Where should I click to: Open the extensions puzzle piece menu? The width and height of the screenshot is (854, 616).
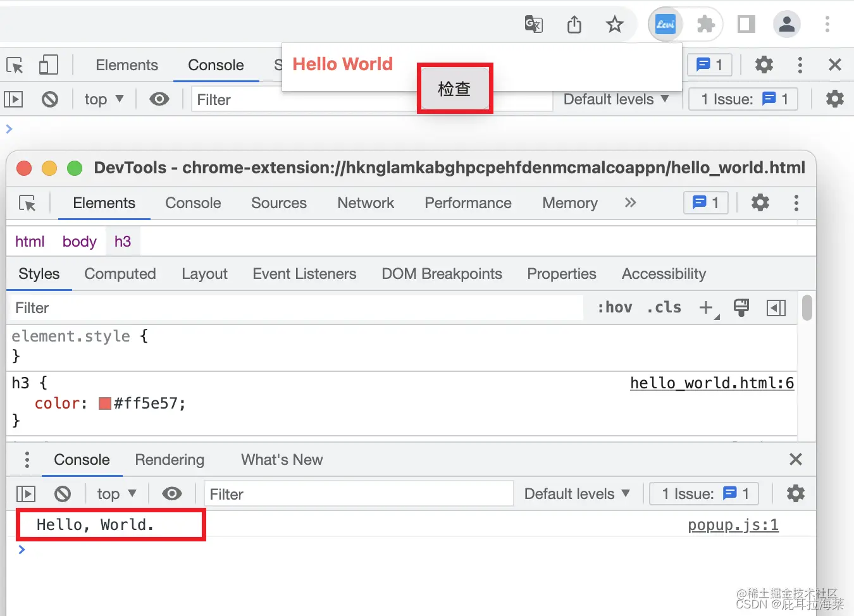click(705, 25)
